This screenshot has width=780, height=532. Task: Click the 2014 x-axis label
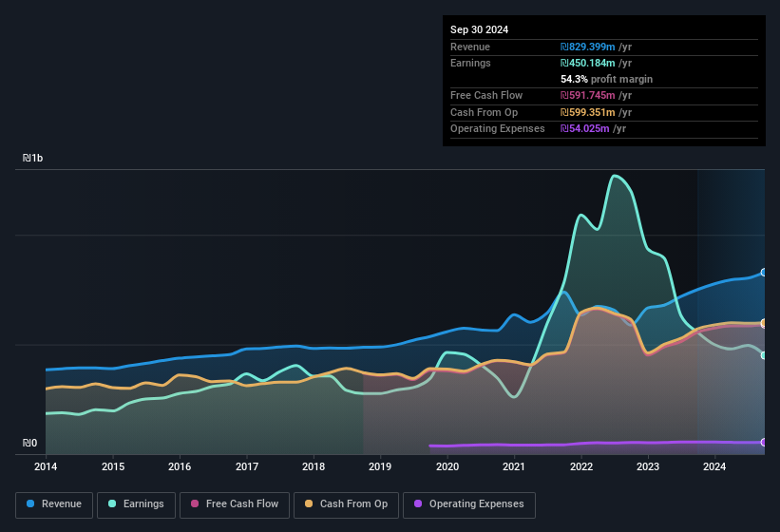(46, 466)
